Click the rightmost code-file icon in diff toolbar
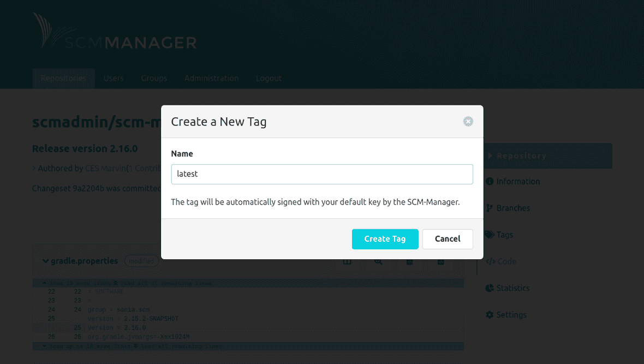This screenshot has height=364, width=644. coord(440,261)
